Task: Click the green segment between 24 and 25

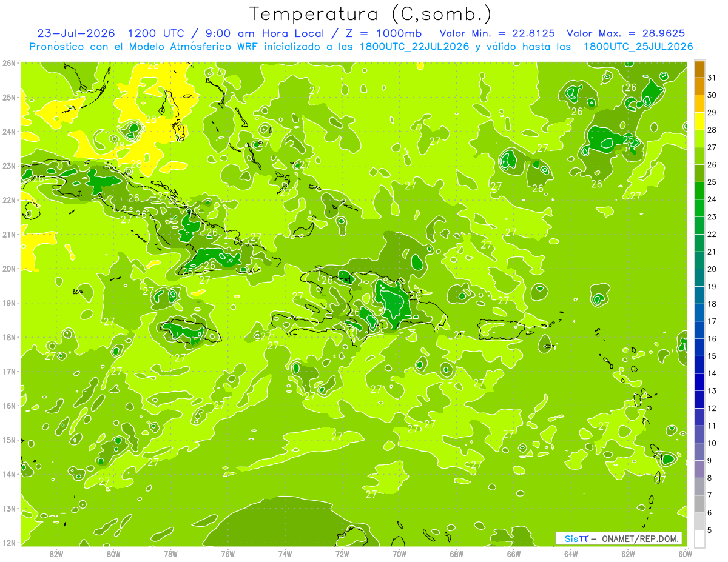Action: 699,190
